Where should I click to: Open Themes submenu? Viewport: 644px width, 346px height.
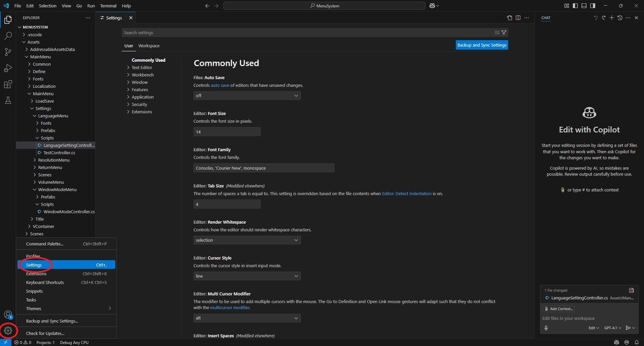click(67, 308)
